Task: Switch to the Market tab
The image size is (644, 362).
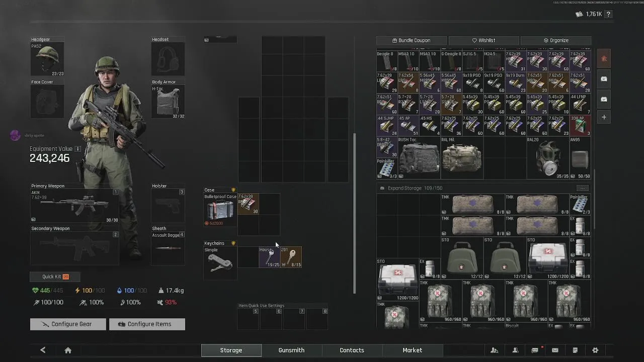Action: pos(412,350)
